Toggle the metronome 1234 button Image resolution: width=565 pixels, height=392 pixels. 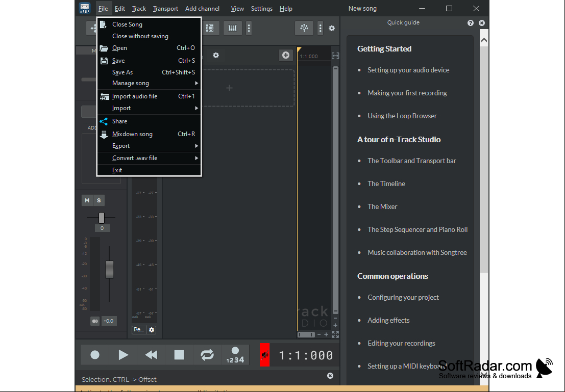235,355
